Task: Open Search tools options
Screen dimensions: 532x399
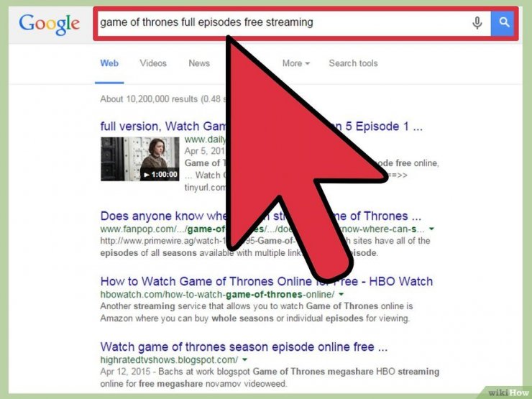Action: tap(353, 63)
